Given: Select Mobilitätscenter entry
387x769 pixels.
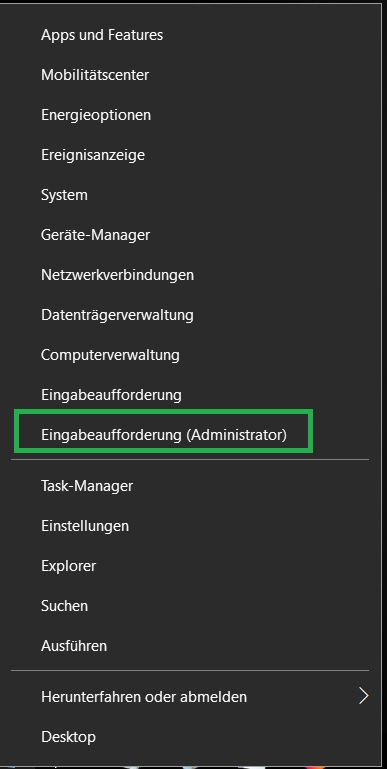Looking at the screenshot, I should click(x=95, y=75).
